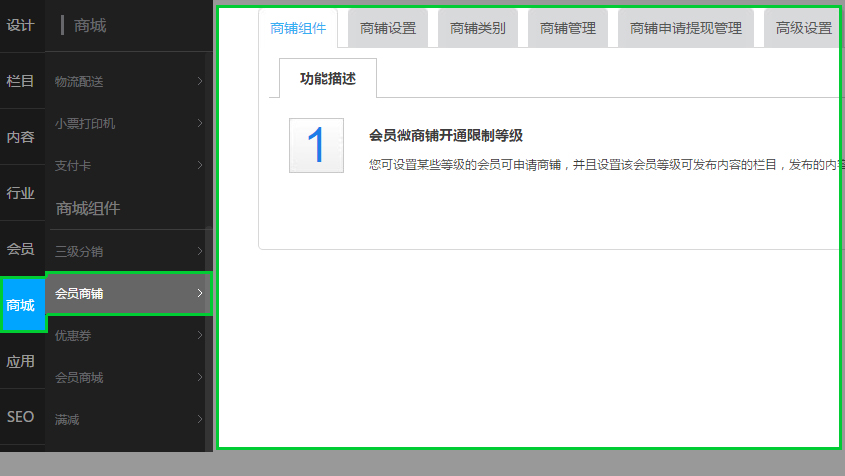Select 内容 in the main sidebar
Viewport: 845px width, 476px height.
coord(21,137)
